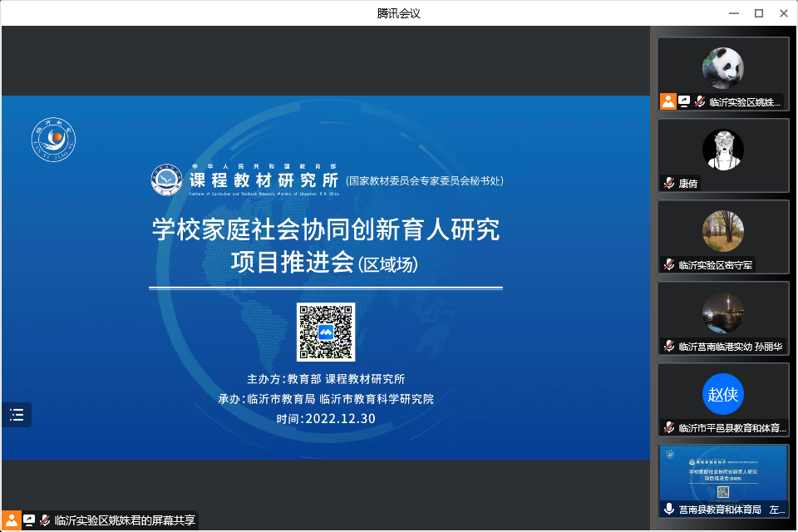Click the participant name 临沂实验区姚姝... in the side panel
The image size is (798, 532).
745,102
